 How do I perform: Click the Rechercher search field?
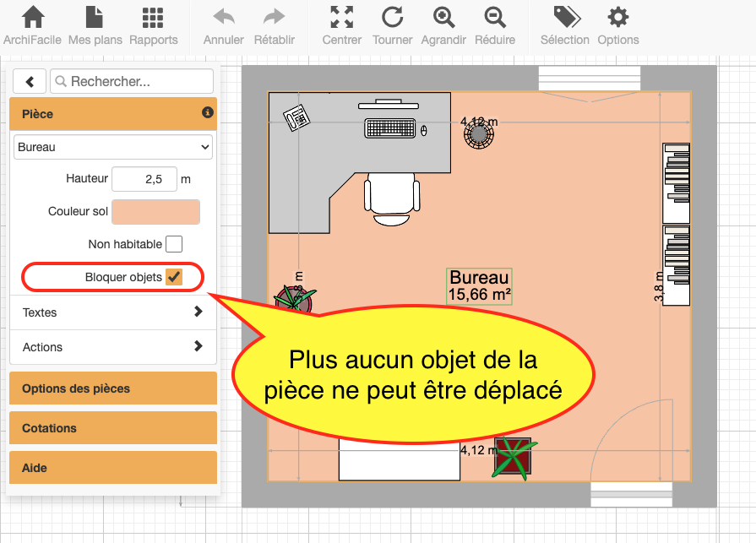131,81
